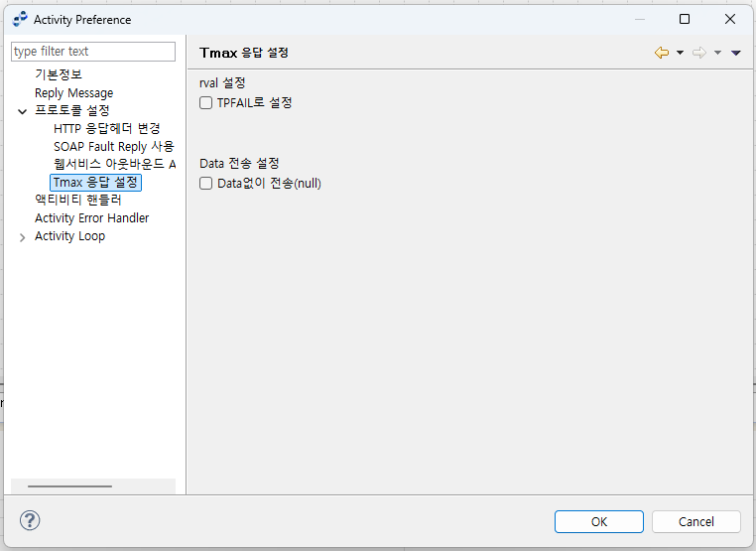The image size is (756, 551).
Task: Open HTTP 응답헤더 변경 page
Action: (106, 128)
